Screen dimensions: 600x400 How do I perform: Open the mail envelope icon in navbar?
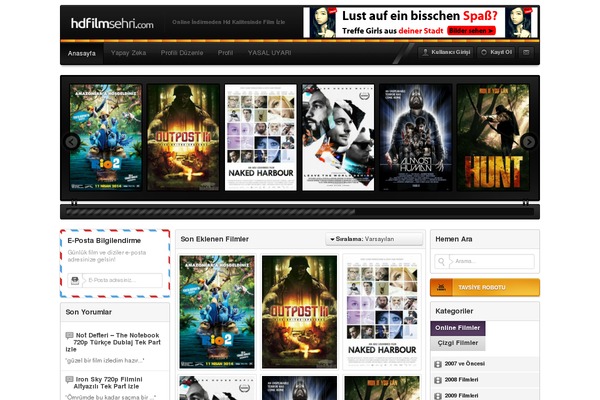(x=526, y=52)
